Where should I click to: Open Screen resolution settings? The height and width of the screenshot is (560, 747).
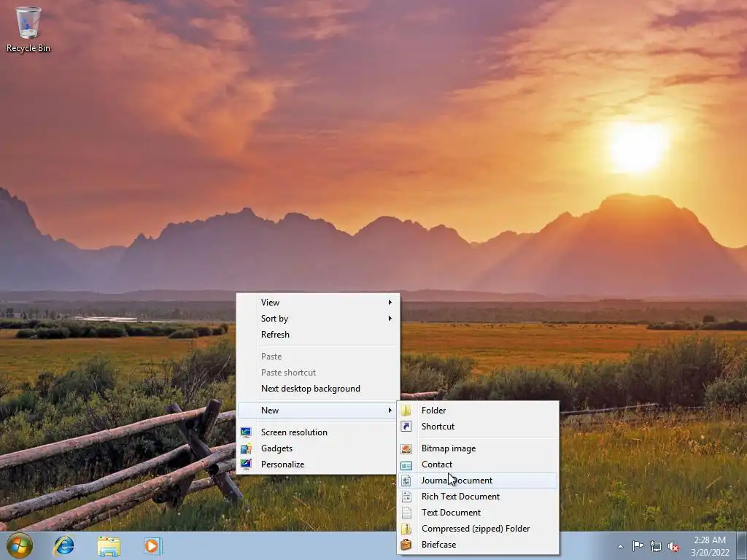[x=318, y=432]
